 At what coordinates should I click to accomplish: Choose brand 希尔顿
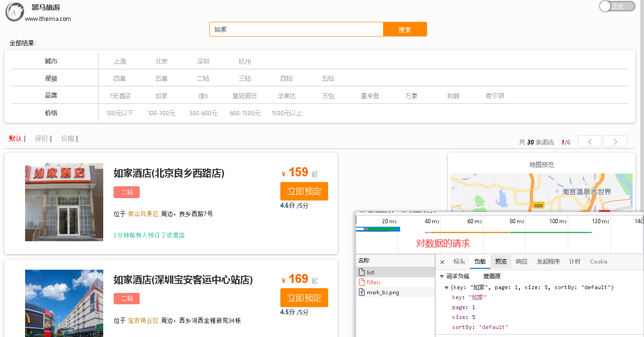pyautogui.click(x=495, y=96)
